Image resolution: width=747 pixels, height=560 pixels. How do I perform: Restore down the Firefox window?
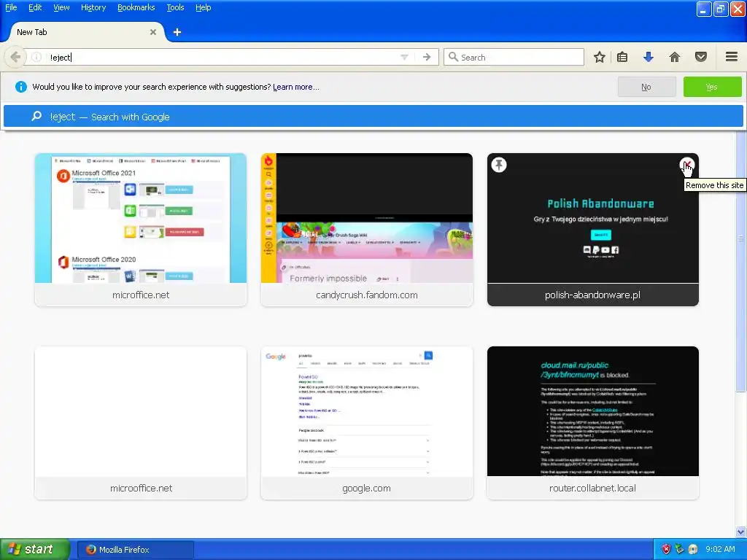pos(721,9)
